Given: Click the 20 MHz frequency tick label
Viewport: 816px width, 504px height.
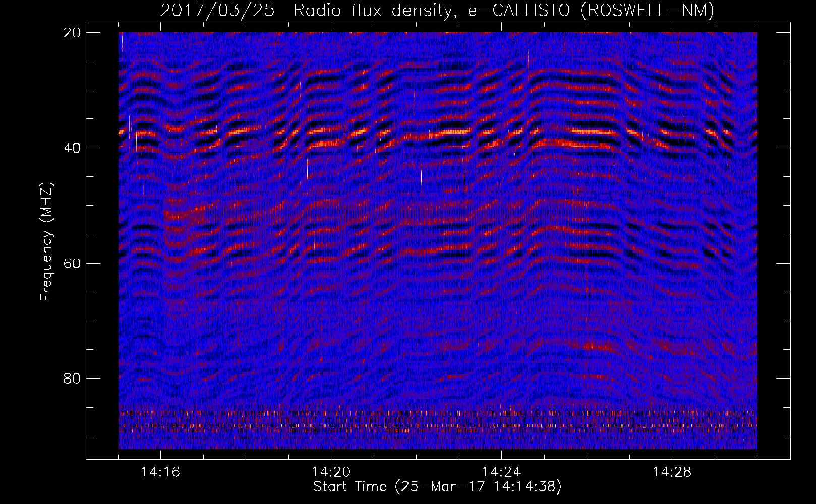Looking at the screenshot, I should (x=72, y=32).
